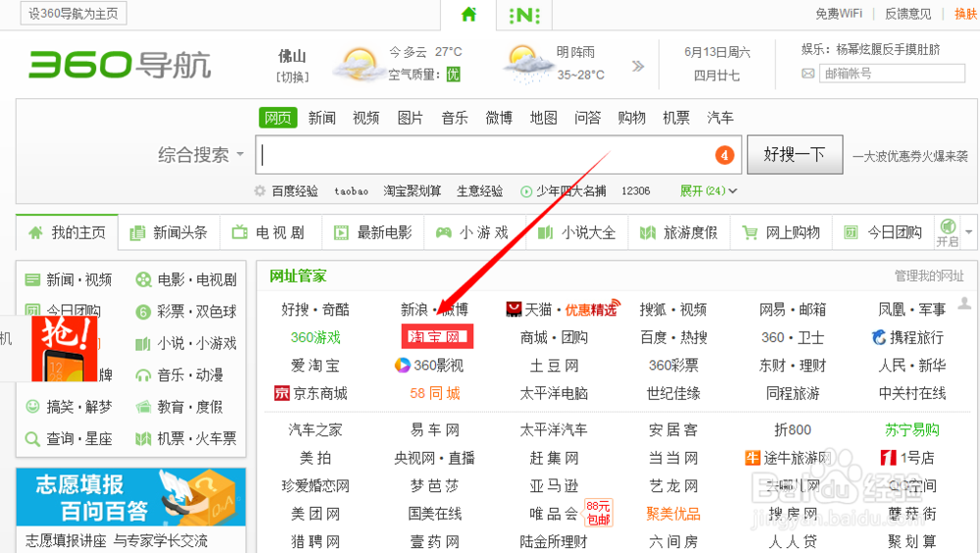Open the 免费WiFi link
The height and width of the screenshot is (553, 980).
[x=839, y=13]
